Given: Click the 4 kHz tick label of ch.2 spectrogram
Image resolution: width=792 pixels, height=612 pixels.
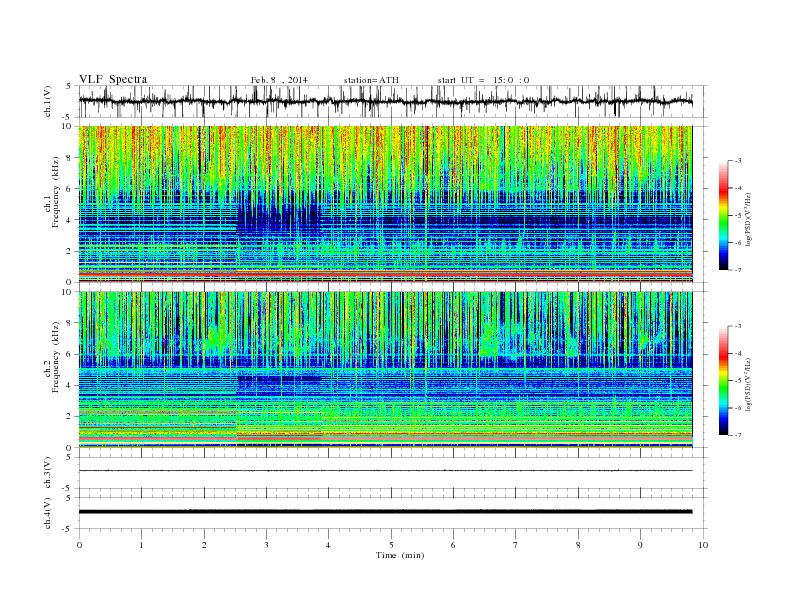Looking at the screenshot, I should pyautogui.click(x=69, y=385).
